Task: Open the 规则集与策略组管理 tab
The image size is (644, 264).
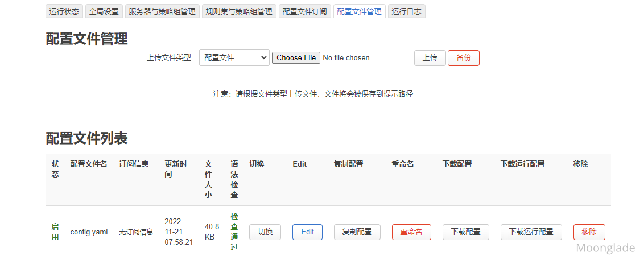Action: 238,11
